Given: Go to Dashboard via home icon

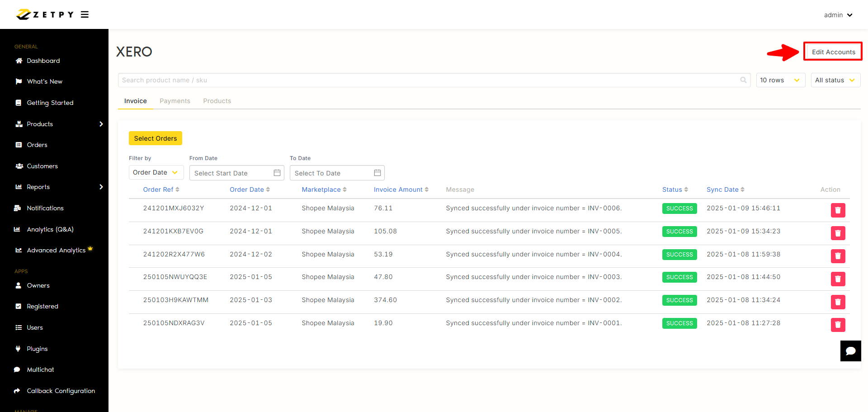Looking at the screenshot, I should [19, 61].
